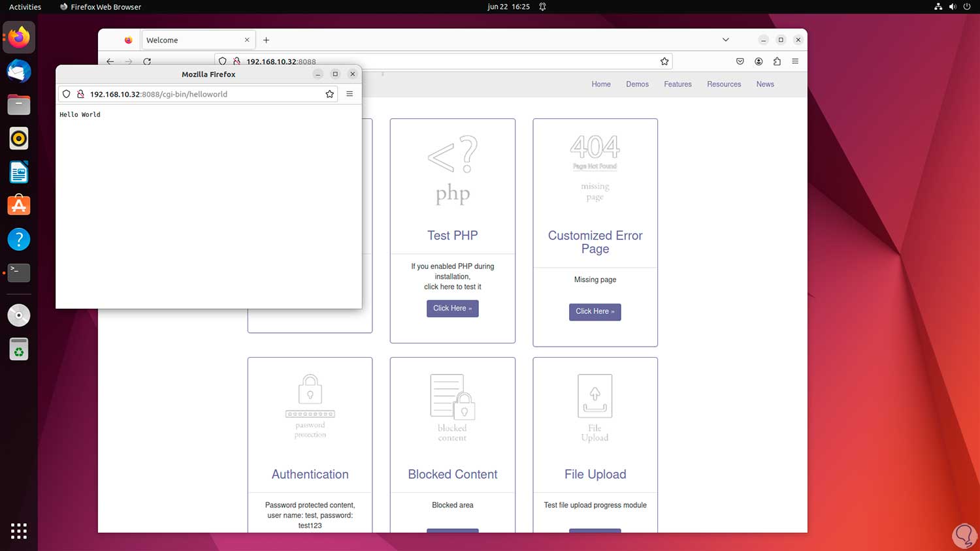Focus the main Firefox window's address bar
This screenshot has height=551, width=980.
[444, 61]
